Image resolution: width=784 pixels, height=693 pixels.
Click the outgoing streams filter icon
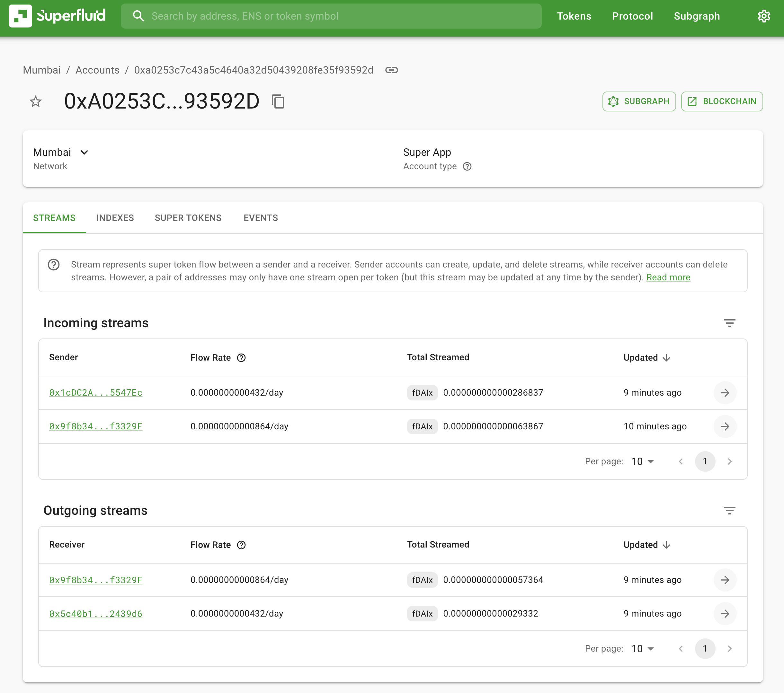[730, 510]
